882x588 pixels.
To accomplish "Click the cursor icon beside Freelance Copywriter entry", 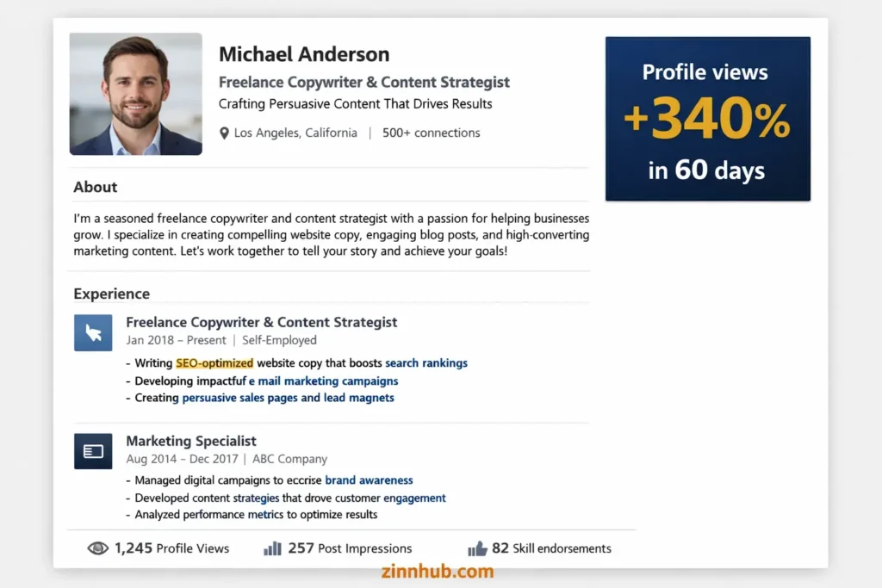I will (x=93, y=331).
